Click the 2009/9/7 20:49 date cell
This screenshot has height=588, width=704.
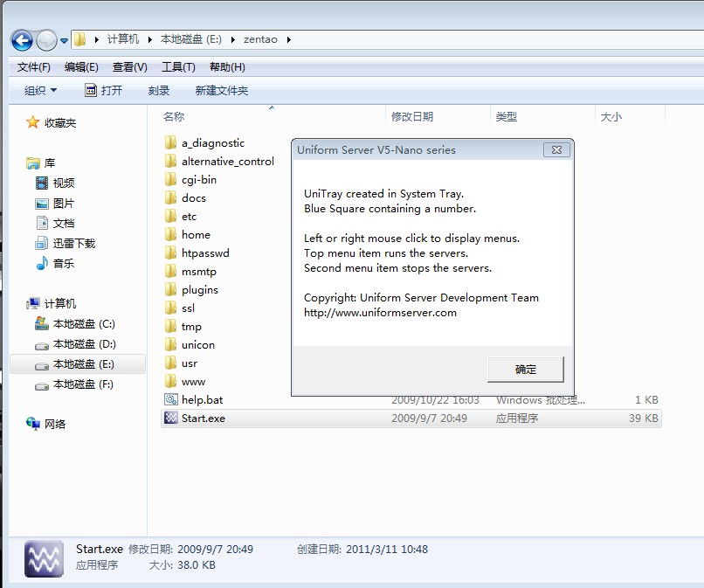(429, 419)
